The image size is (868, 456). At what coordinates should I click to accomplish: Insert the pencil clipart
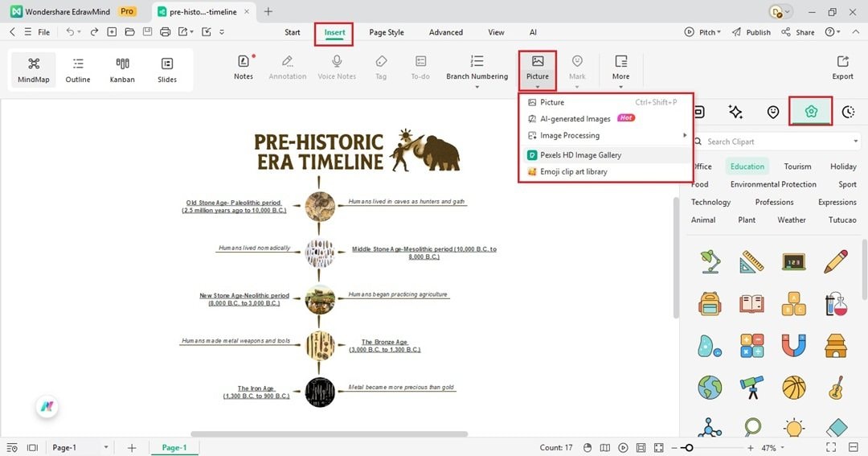tap(835, 261)
